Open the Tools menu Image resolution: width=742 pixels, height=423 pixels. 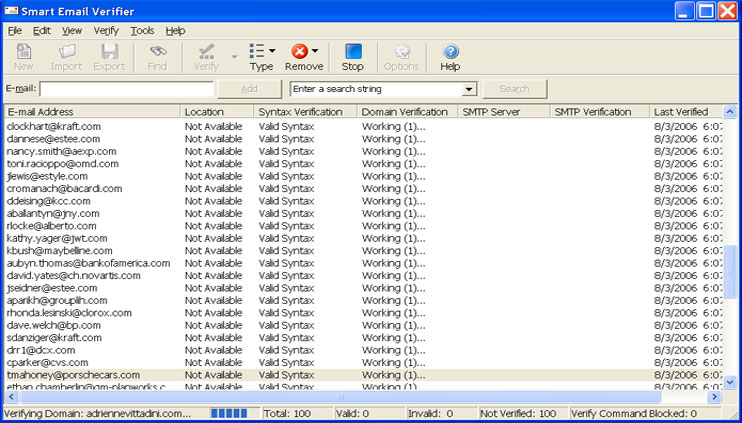142,31
